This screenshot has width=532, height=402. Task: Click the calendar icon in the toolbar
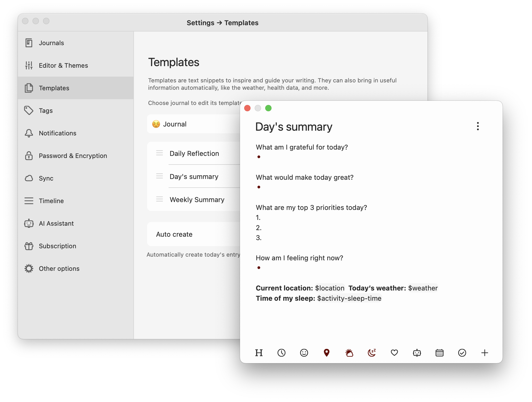coord(440,352)
